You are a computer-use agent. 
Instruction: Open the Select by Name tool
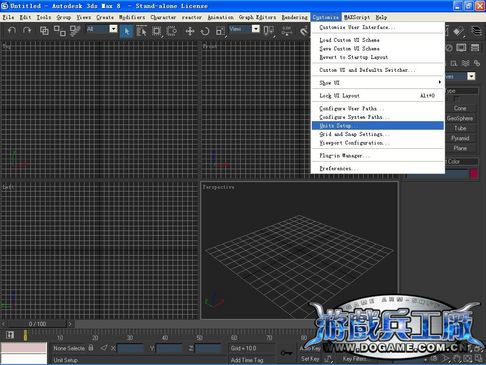[141, 31]
